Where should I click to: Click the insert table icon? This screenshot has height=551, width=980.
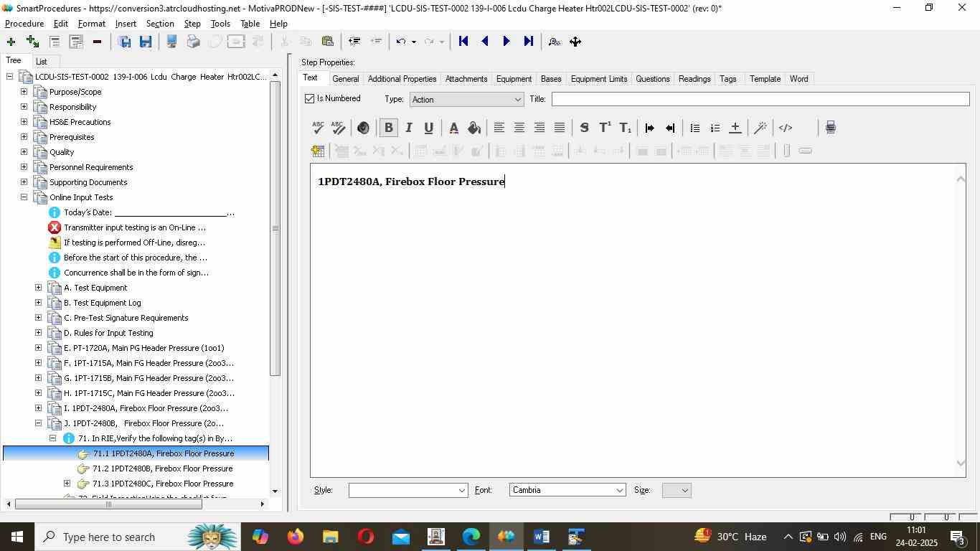click(318, 151)
